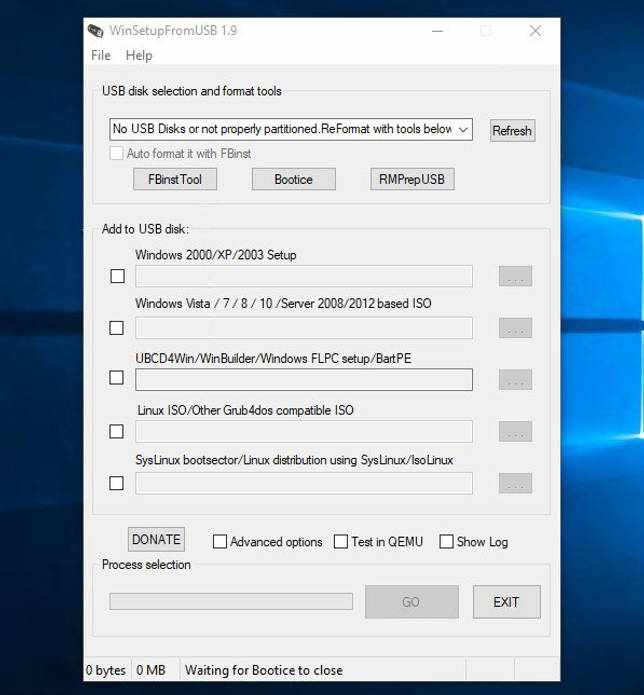Close the WinSetupFromUSB window

pyautogui.click(x=535, y=31)
